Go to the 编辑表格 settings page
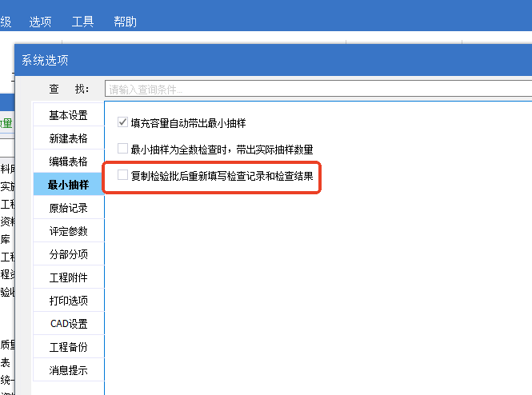The height and width of the screenshot is (395, 532). click(x=68, y=162)
